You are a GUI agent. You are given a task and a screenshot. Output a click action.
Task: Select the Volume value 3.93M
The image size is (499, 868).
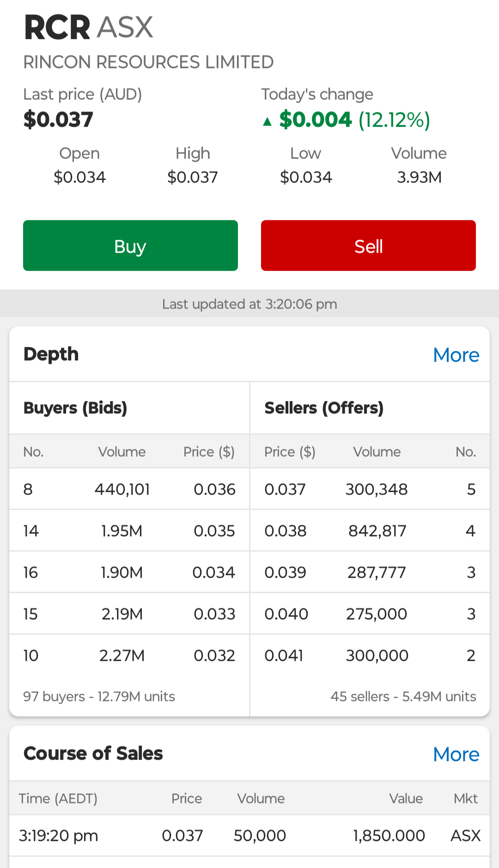pyautogui.click(x=419, y=177)
